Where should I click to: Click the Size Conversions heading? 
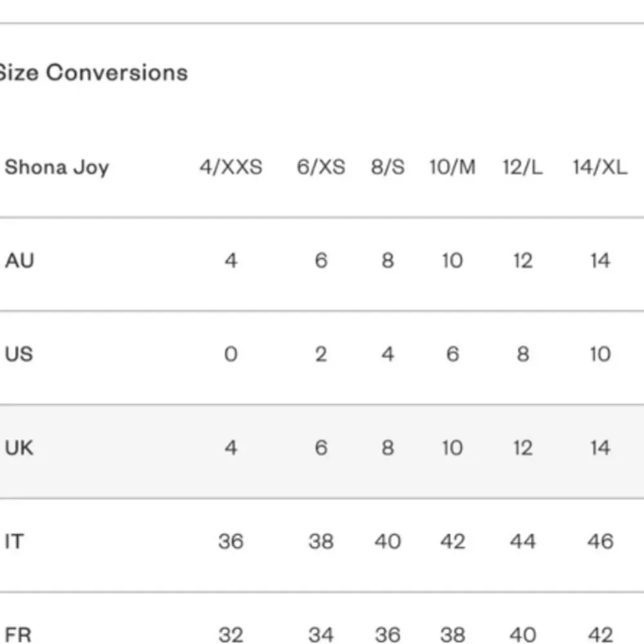[93, 73]
